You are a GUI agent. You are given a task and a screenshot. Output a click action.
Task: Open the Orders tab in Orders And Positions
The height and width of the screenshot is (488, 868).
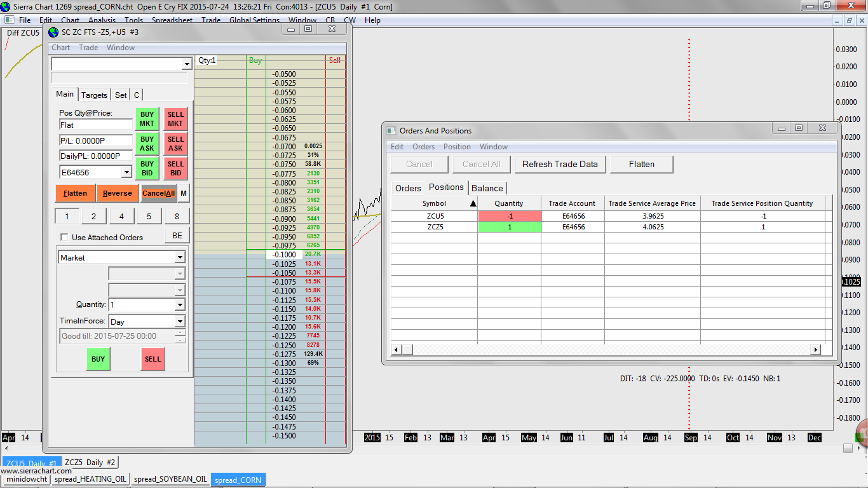408,188
